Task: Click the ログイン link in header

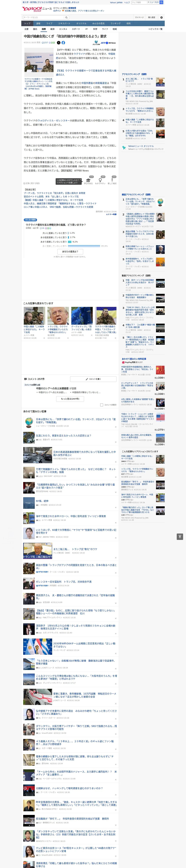Action: click(57, 11)
